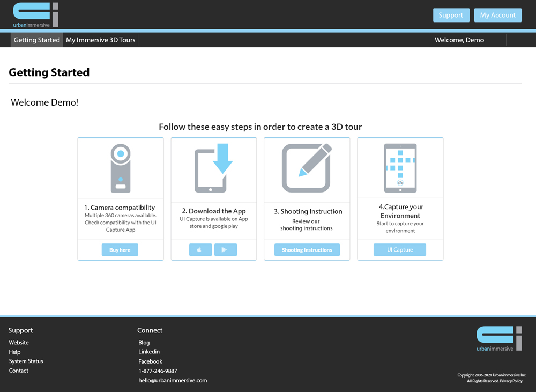This screenshot has height=392, width=536.
Task: Click the Urbanimmersive logo in footer
Action: click(498, 338)
